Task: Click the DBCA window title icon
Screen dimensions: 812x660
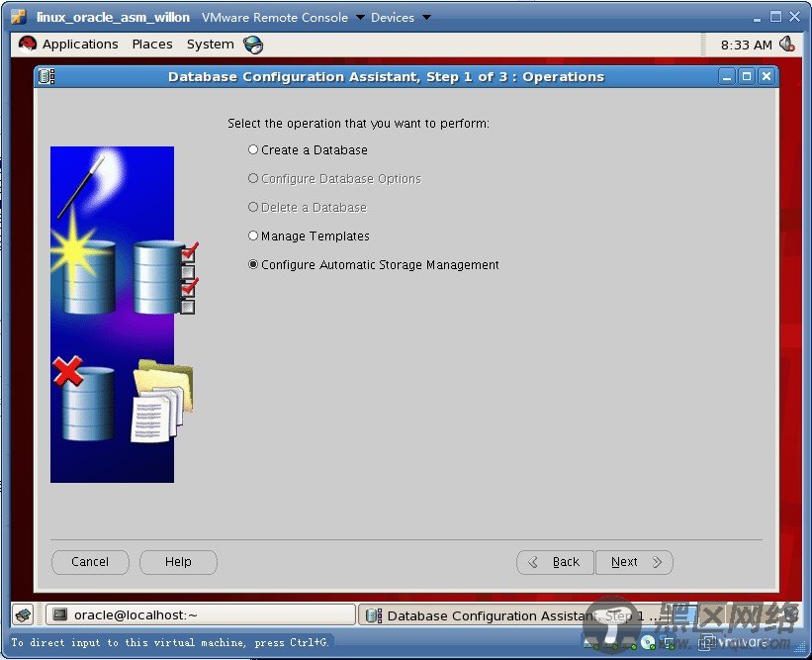Action: point(46,76)
